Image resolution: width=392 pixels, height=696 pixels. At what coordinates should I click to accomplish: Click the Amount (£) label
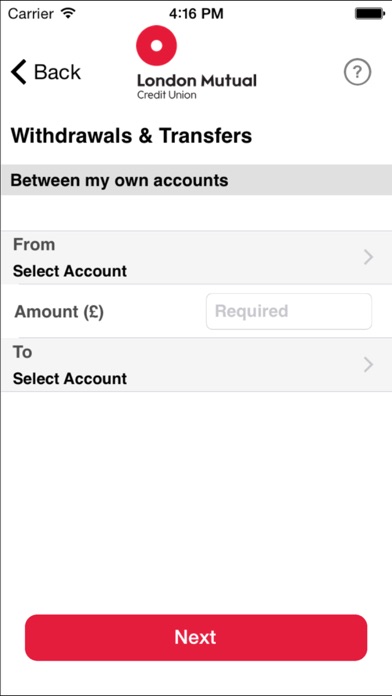click(59, 312)
